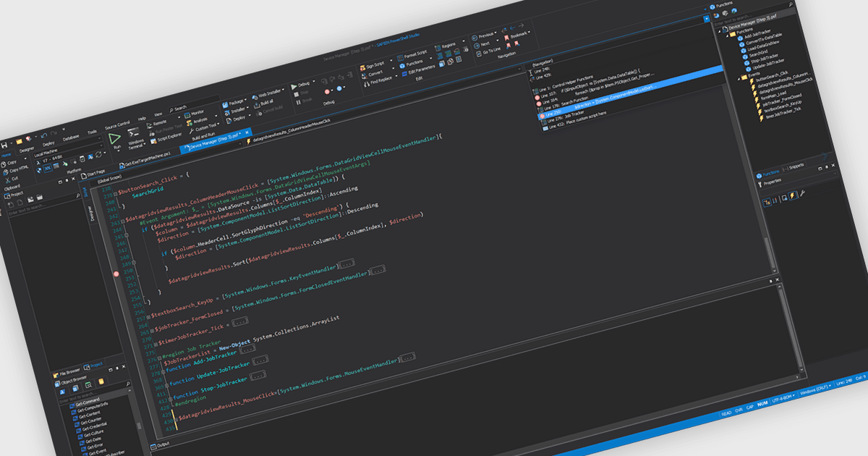Screen dimensions: 868x456
Task: Click the red breakpoint circle icon in Debug group
Action: coord(327,92)
